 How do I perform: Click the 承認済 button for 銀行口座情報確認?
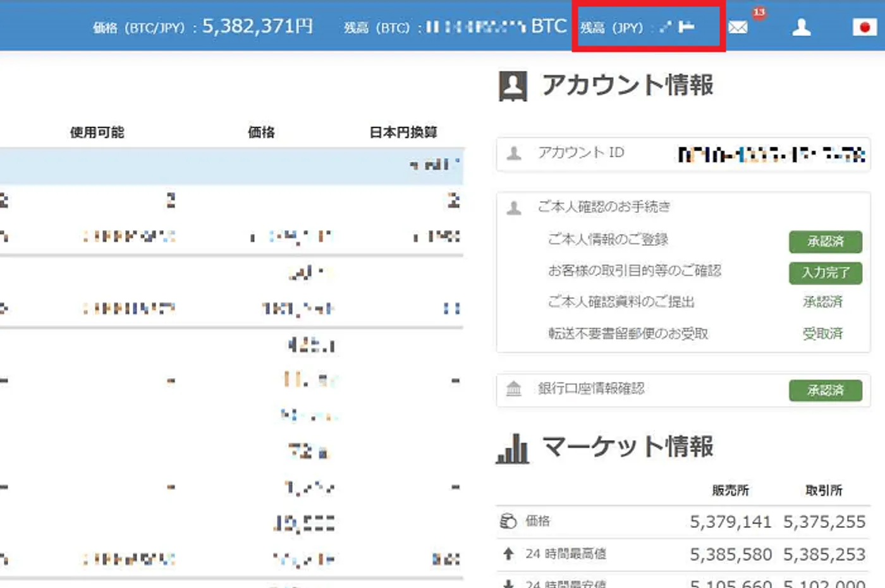[826, 390]
